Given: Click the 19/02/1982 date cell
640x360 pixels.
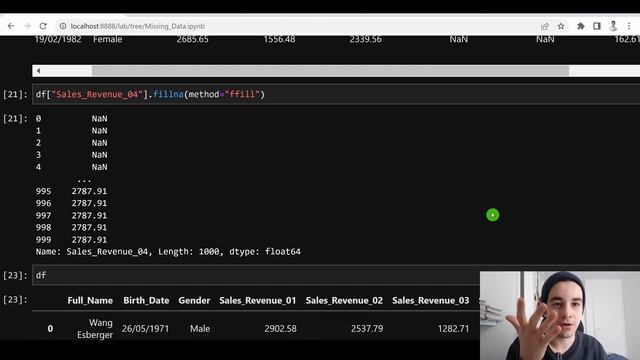Looking at the screenshot, I should click(58, 39).
